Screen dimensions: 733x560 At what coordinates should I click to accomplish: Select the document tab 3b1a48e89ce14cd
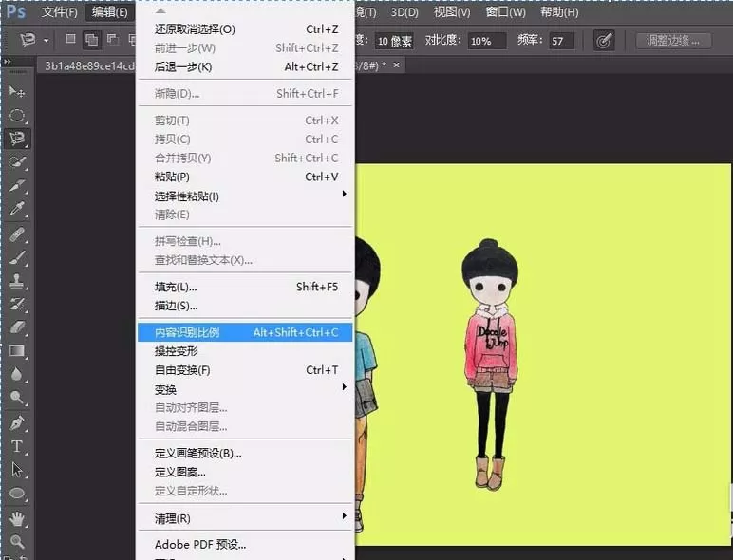88,65
